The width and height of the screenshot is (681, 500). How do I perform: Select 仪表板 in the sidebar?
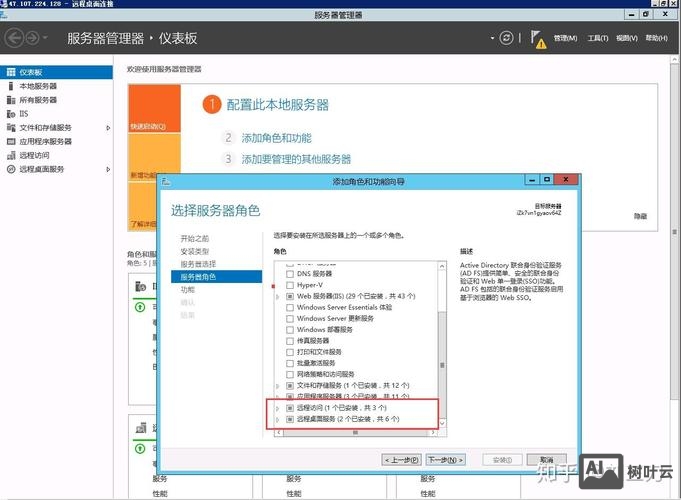56,72
